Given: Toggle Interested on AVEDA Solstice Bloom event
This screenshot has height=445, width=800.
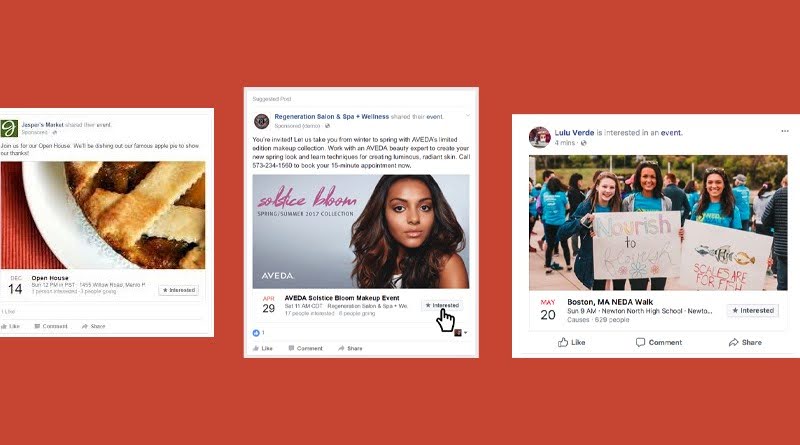Looking at the screenshot, I should [442, 305].
